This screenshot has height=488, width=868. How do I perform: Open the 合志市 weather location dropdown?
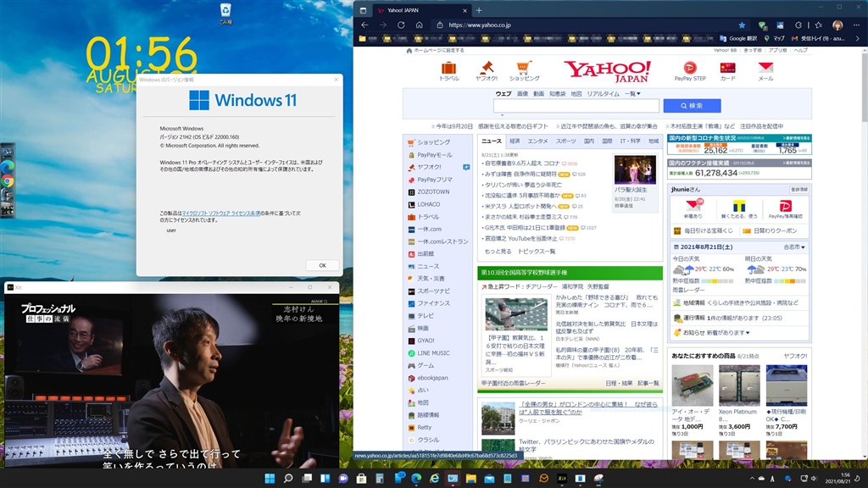(x=794, y=247)
